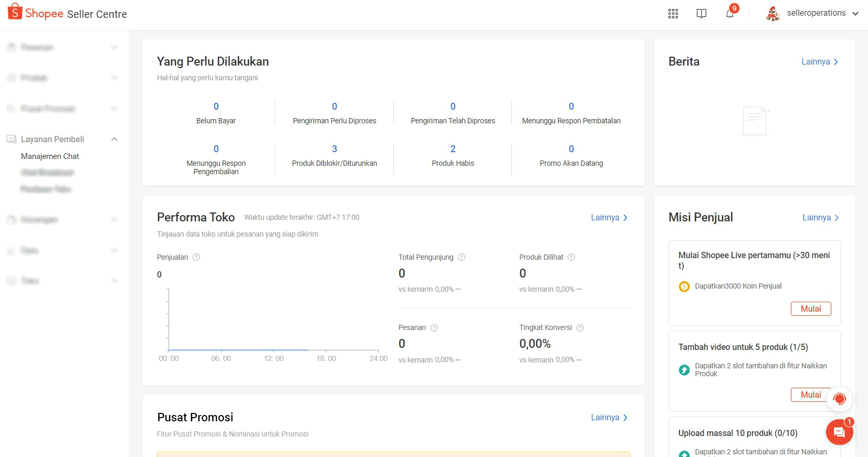
Task: Click the selleroperations avatar icon
Action: click(x=773, y=14)
